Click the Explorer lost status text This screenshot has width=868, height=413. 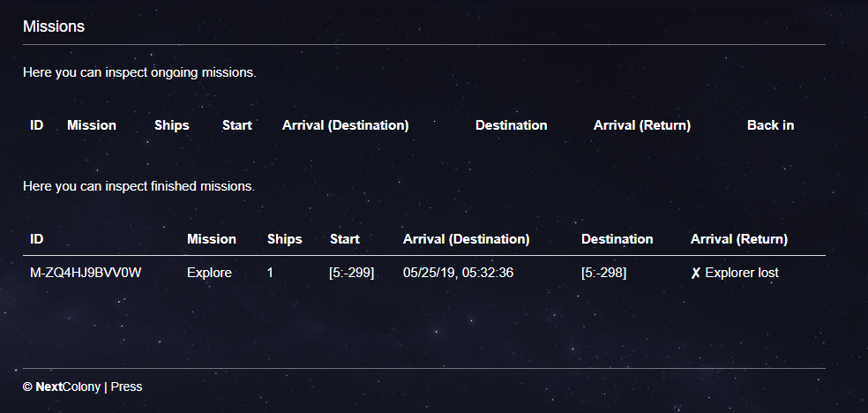[742, 273]
